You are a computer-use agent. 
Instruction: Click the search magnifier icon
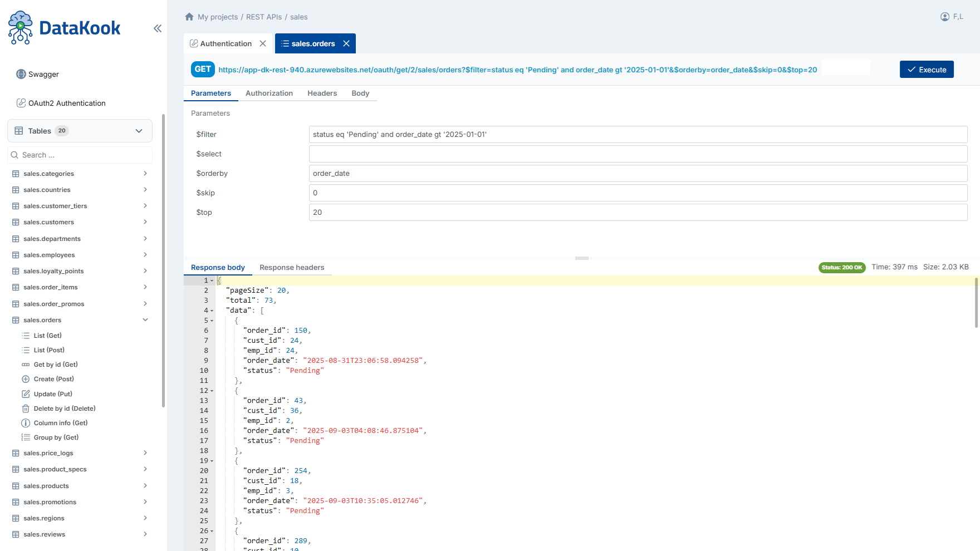pos(14,155)
